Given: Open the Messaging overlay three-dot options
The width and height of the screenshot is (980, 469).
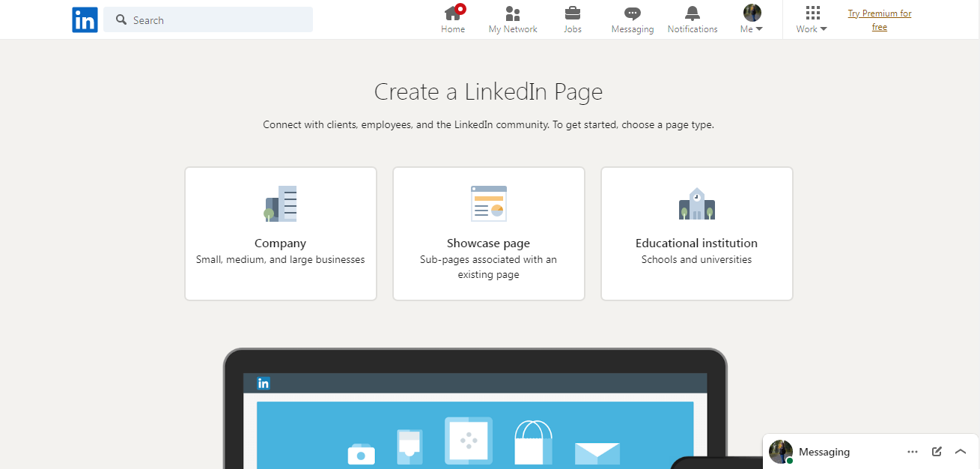Looking at the screenshot, I should (x=913, y=452).
